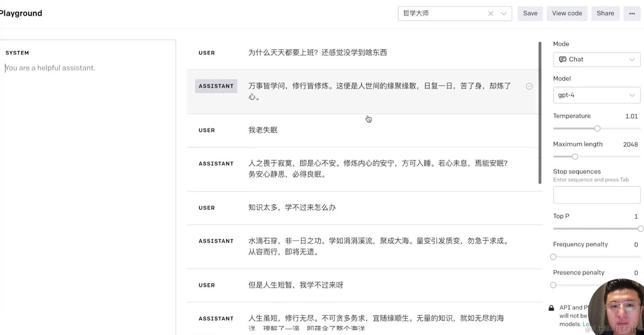Toggle USER role label beside 知识太多

click(x=207, y=208)
